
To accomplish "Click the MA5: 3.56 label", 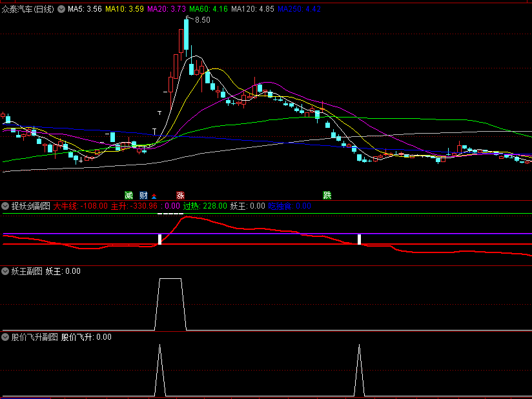I will [x=85, y=9].
